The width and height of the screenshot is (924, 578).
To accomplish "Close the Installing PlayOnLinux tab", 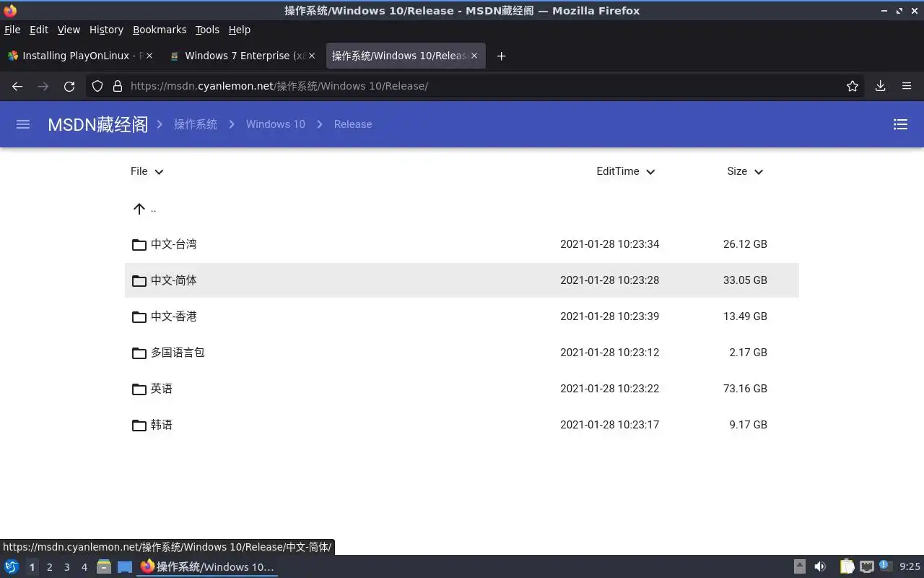I will tap(149, 56).
